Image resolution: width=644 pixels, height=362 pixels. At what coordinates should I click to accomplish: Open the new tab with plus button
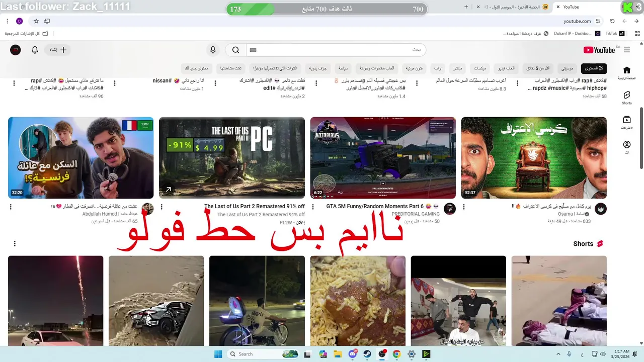[x=466, y=7]
